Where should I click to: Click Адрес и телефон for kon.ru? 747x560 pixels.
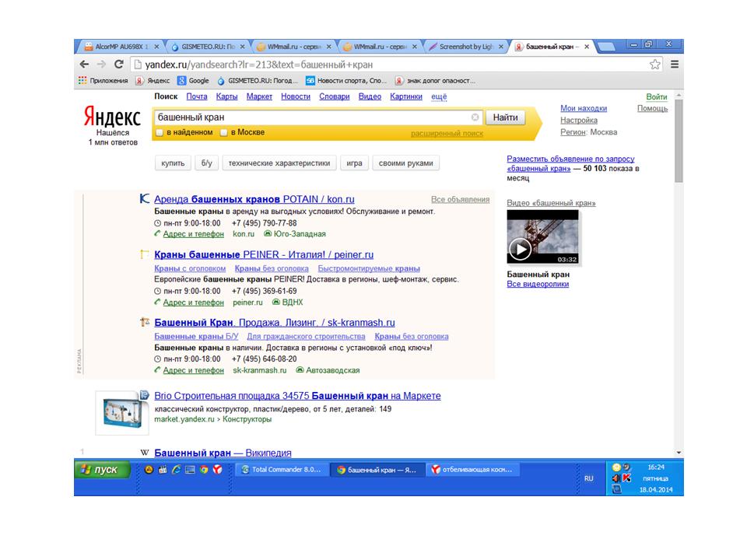[x=194, y=234]
